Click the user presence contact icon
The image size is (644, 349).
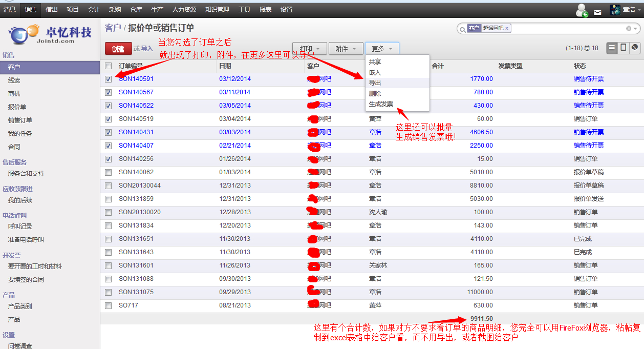tap(582, 10)
